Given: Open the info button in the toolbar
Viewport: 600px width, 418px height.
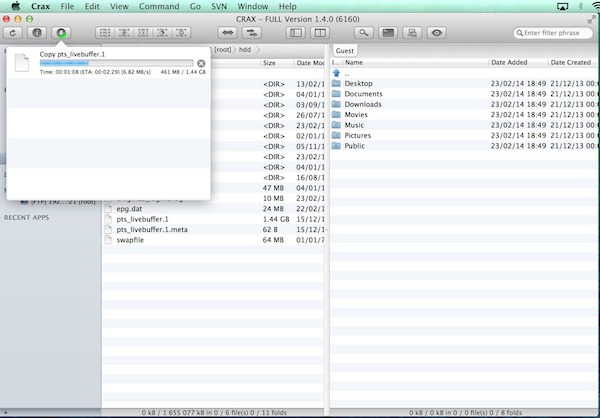Looking at the screenshot, I should tap(38, 33).
